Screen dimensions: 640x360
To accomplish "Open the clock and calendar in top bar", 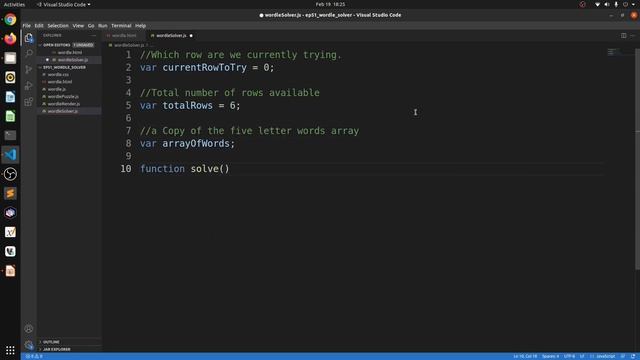I will [330, 4].
